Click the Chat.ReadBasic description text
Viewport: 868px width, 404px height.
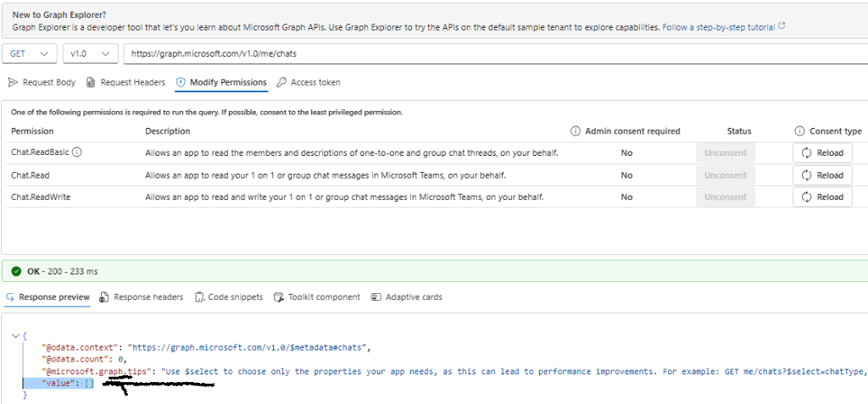click(352, 152)
